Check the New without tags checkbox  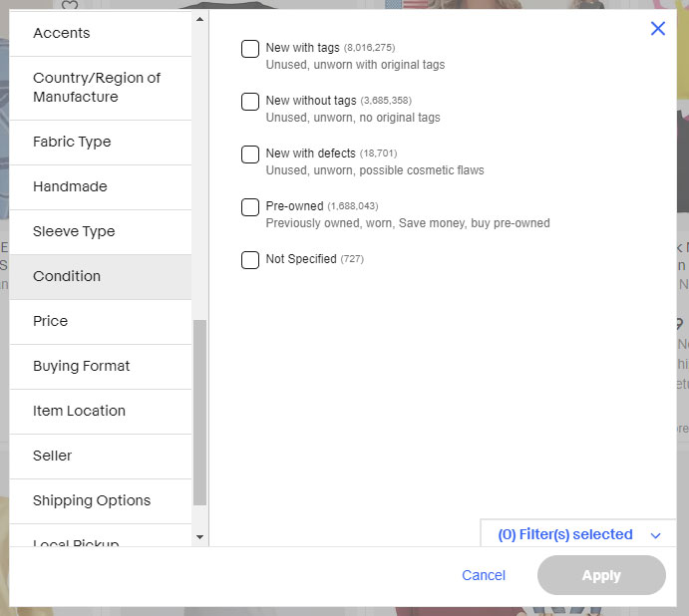tap(250, 102)
